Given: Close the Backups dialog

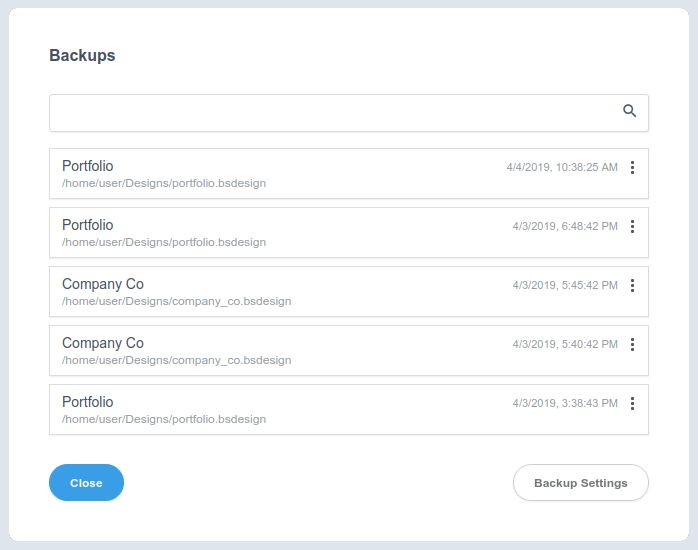Looking at the screenshot, I should [x=86, y=483].
